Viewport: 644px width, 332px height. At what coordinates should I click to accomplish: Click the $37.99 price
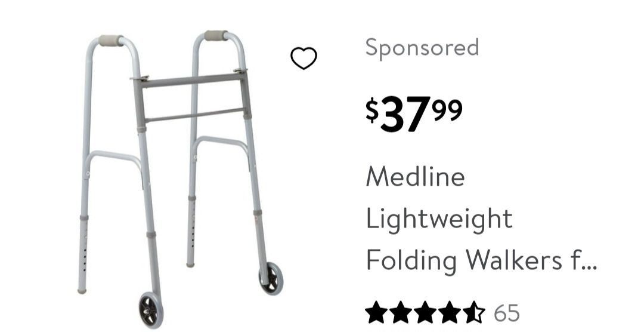click(414, 113)
